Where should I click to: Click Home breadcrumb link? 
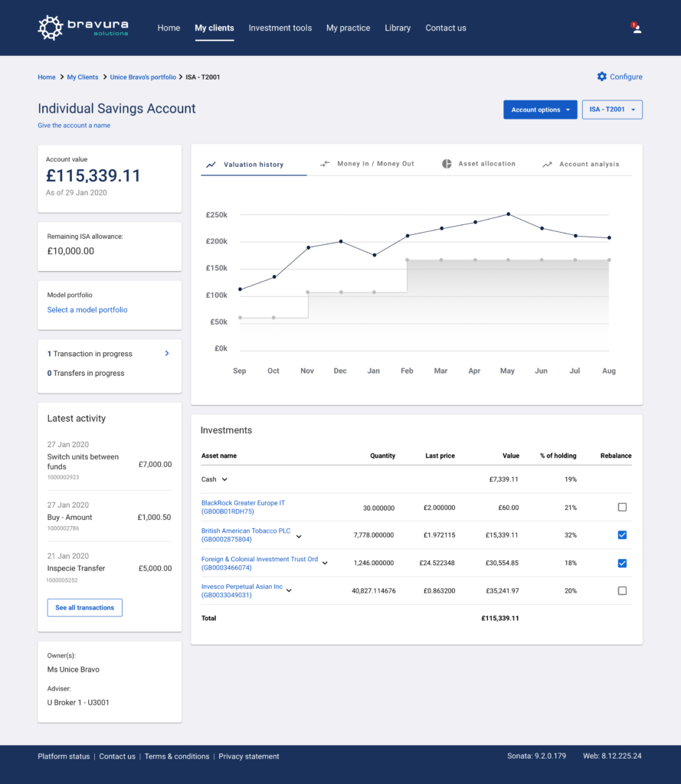click(x=47, y=77)
